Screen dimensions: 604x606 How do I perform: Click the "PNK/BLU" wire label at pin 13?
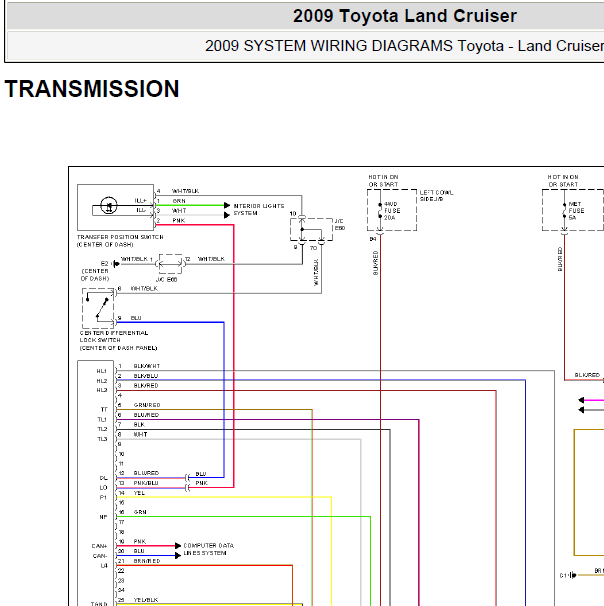click(146, 483)
